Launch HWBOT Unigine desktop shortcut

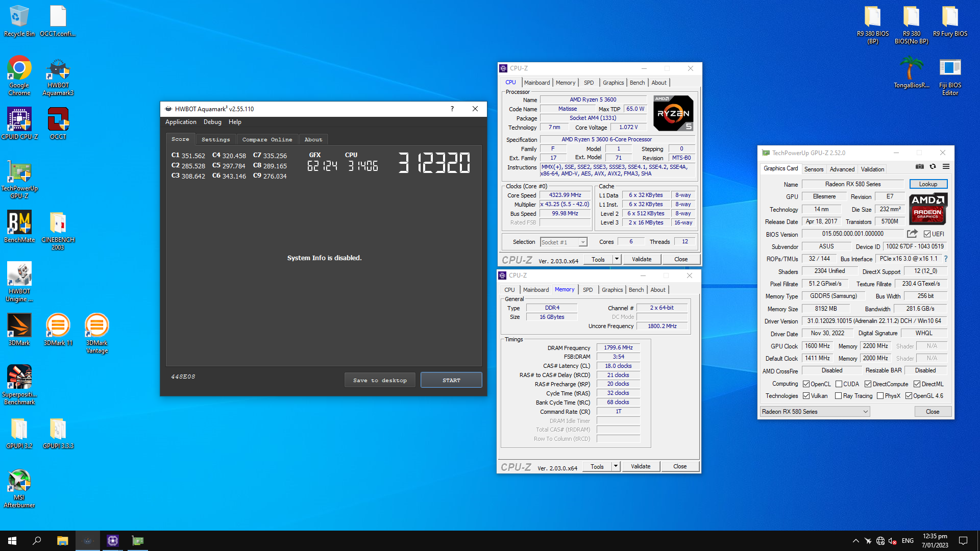click(19, 282)
